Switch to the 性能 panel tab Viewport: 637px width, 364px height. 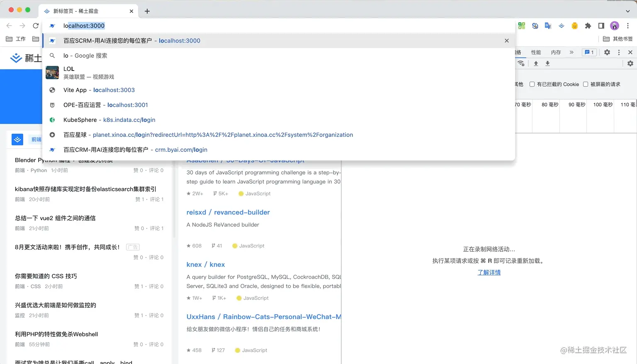pos(535,52)
